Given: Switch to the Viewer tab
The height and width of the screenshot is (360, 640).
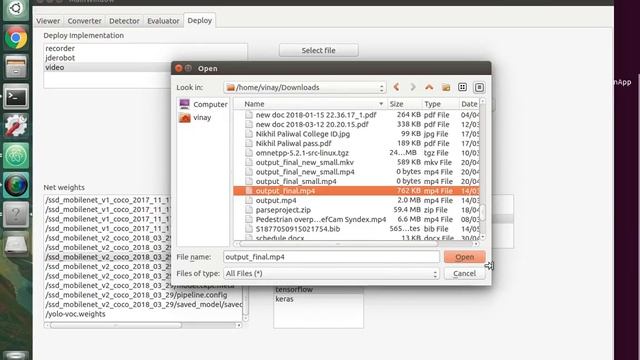Looking at the screenshot, I should 48,21.
